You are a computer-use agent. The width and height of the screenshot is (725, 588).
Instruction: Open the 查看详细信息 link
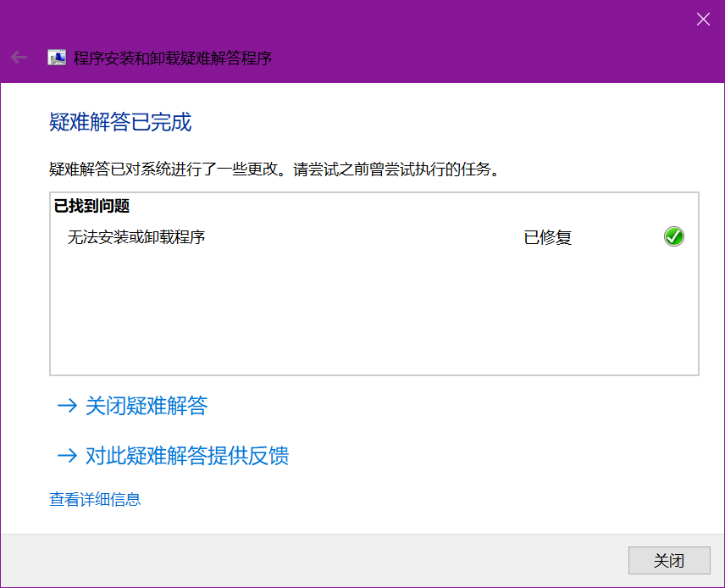point(95,499)
